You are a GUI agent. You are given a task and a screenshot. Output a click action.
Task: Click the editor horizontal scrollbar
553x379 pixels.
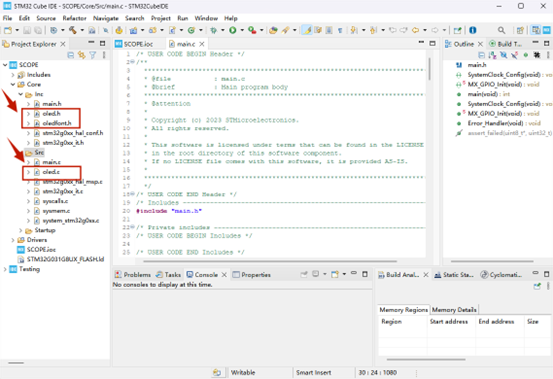pyautogui.click(x=270, y=262)
